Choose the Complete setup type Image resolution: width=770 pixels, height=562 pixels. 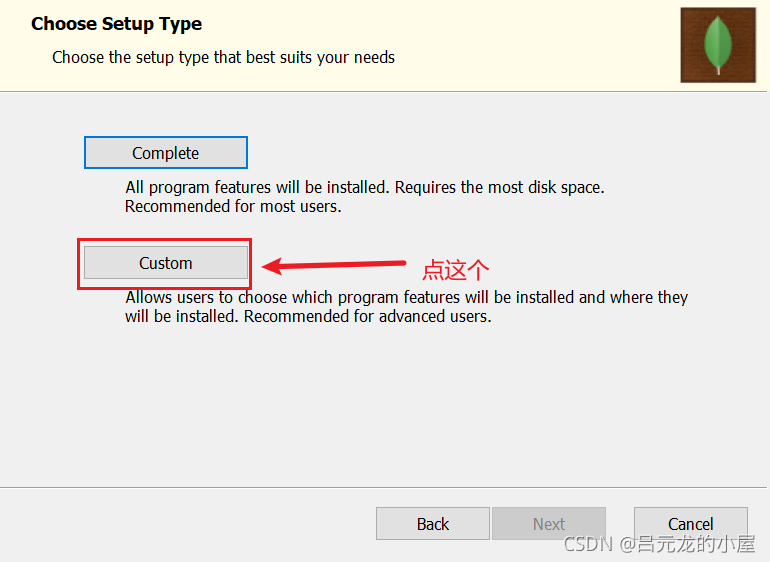point(166,153)
